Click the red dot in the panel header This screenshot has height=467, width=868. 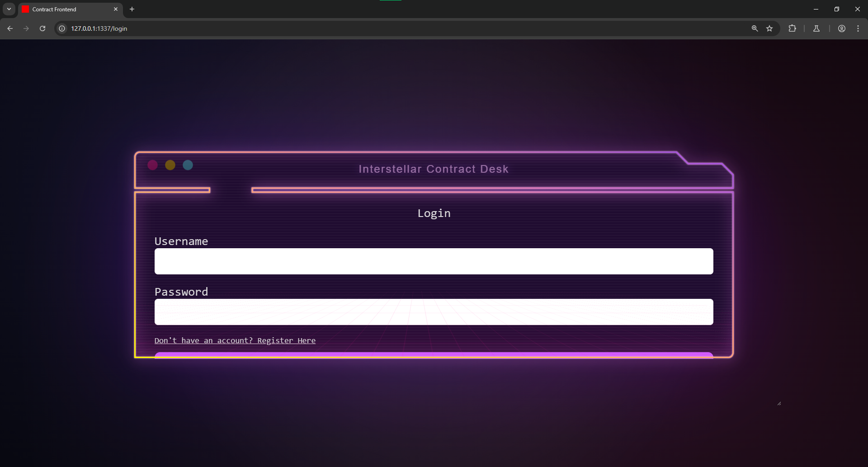(153, 165)
